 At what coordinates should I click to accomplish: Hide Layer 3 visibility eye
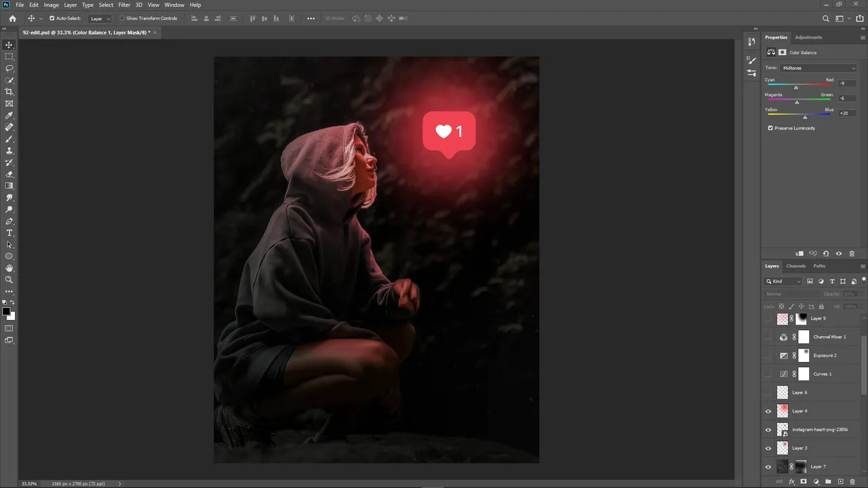(768, 448)
